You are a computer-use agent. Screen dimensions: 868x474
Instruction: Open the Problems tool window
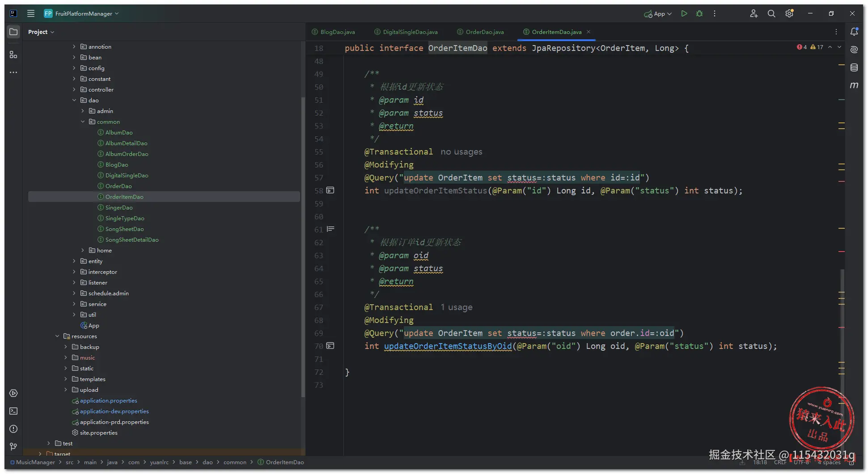coord(13,429)
